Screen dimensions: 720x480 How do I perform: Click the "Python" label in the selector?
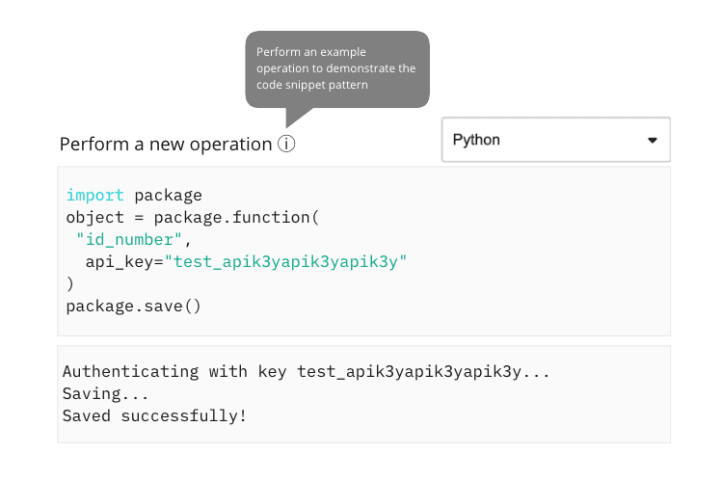pyautogui.click(x=476, y=140)
